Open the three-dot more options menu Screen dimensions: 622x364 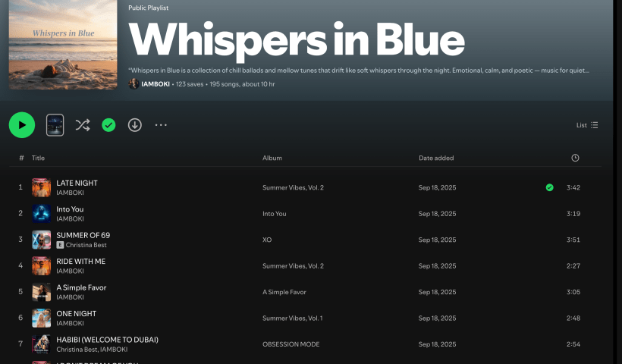pos(161,125)
